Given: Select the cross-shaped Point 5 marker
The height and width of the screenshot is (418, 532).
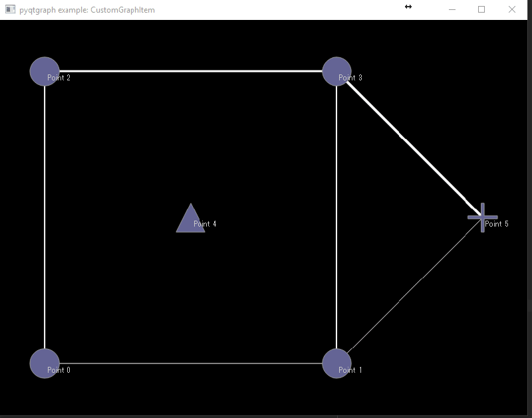Looking at the screenshot, I should (483, 217).
